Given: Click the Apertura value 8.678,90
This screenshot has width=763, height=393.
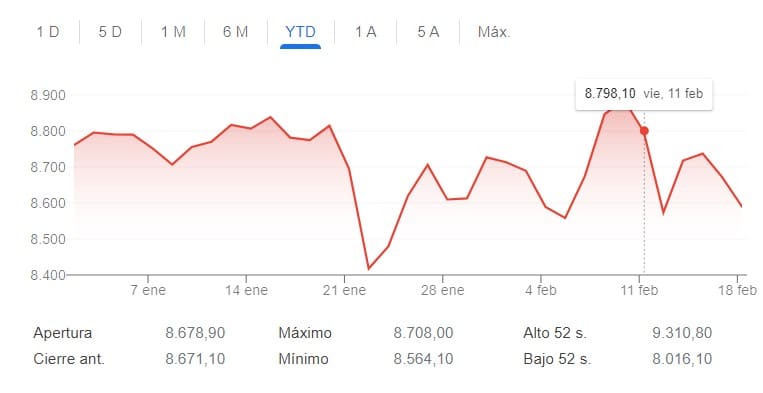Looking at the screenshot, I should 195,333.
